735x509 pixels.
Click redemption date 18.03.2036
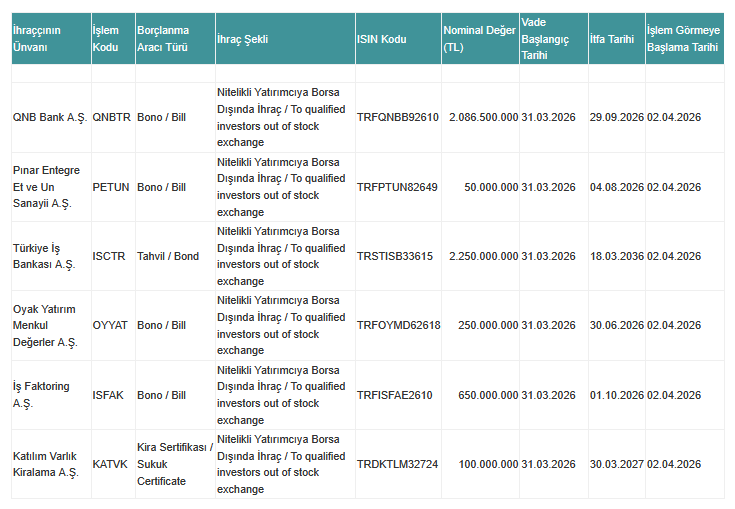[x=616, y=256]
